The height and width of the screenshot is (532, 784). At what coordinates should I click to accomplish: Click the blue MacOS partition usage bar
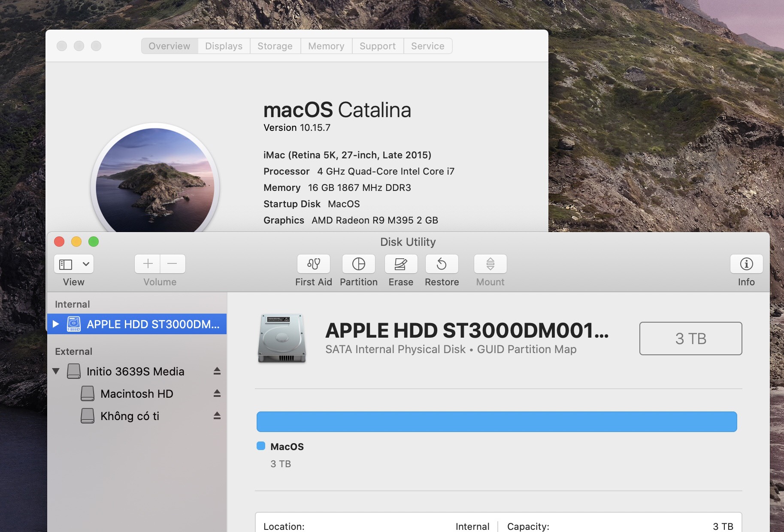pos(496,421)
